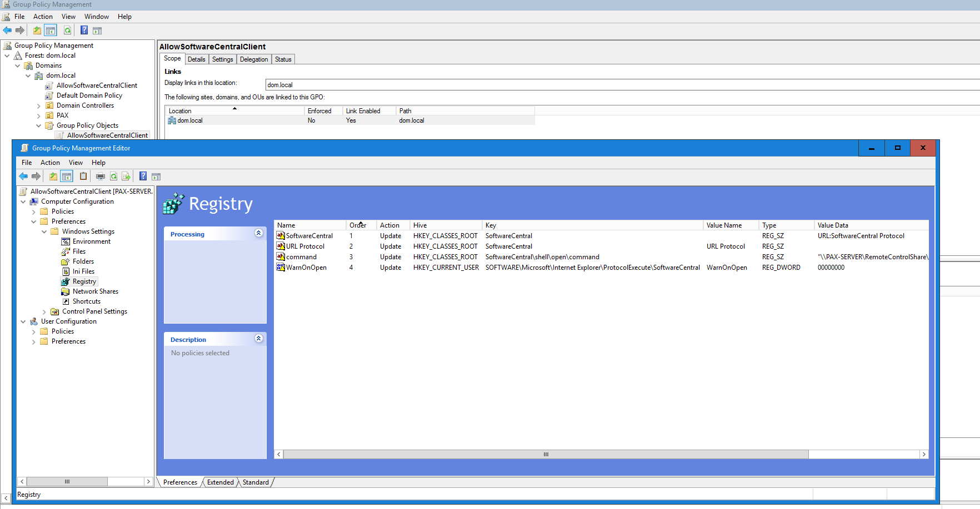Expand Control Panel Settings tree node
The height and width of the screenshot is (509, 980).
point(44,312)
